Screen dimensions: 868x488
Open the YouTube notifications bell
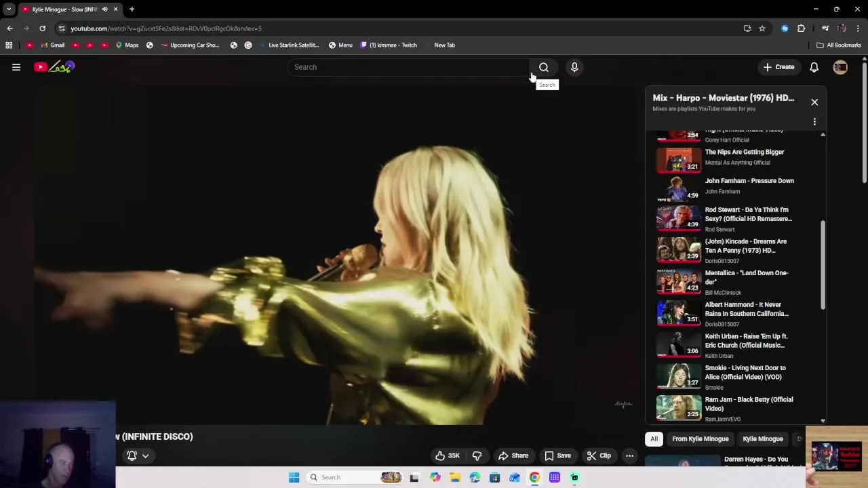[814, 67]
